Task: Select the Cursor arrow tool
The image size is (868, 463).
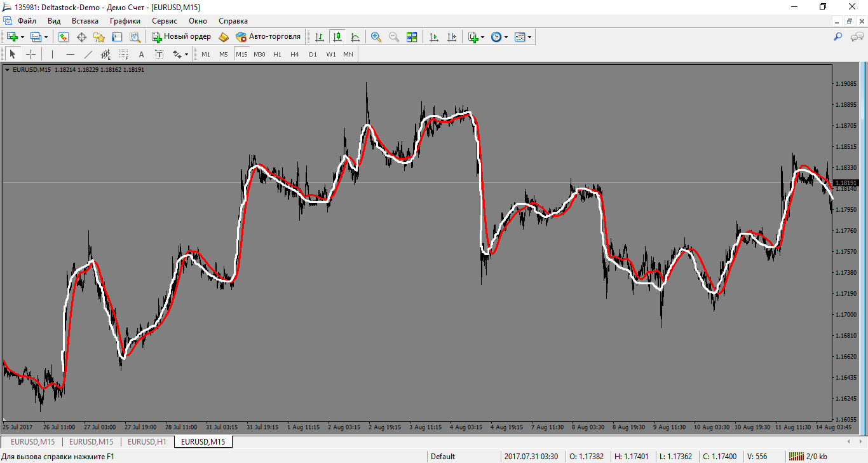Action: tap(12, 54)
